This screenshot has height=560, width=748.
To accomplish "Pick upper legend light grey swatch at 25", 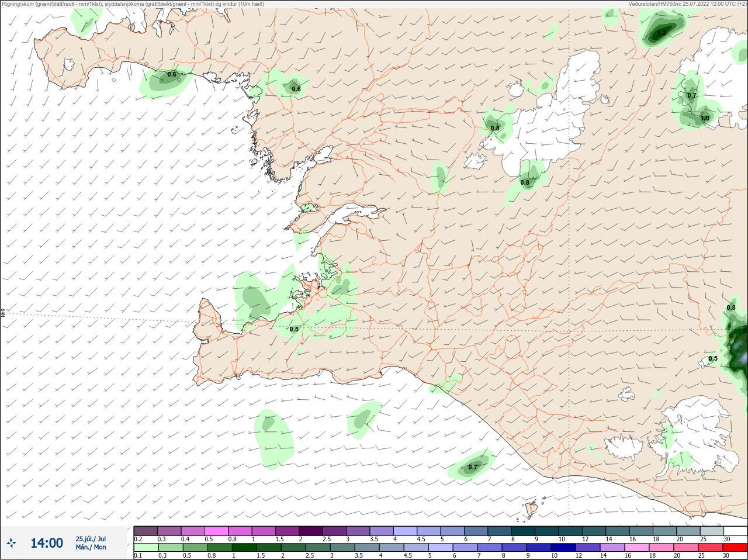I will [x=712, y=530].
